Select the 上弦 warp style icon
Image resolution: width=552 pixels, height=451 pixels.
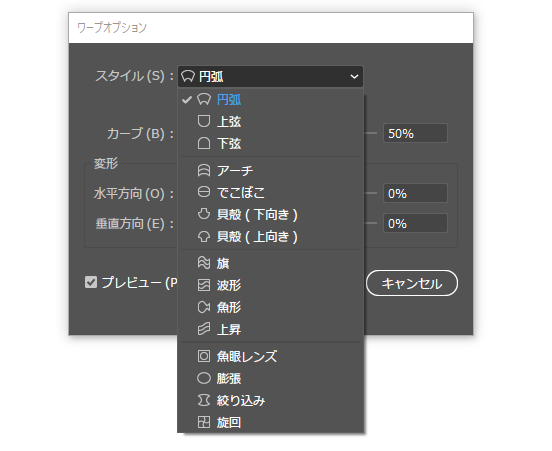point(203,121)
